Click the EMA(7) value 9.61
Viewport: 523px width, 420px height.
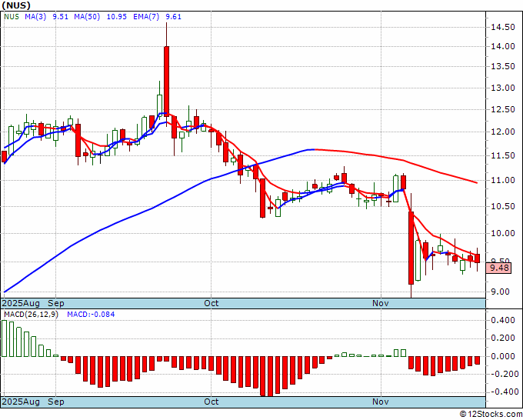174,17
